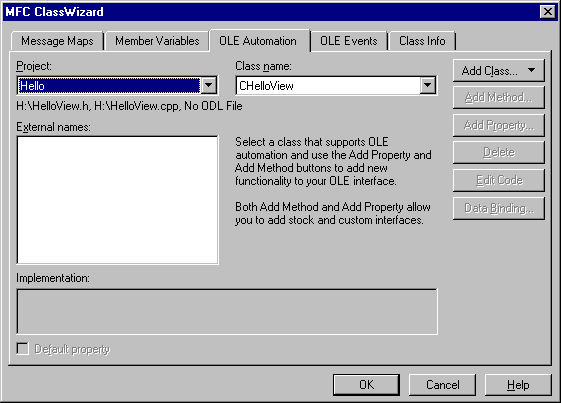Expand the Project dropdown arrow
Image resolution: width=561 pixels, height=403 pixels.
tap(209, 86)
